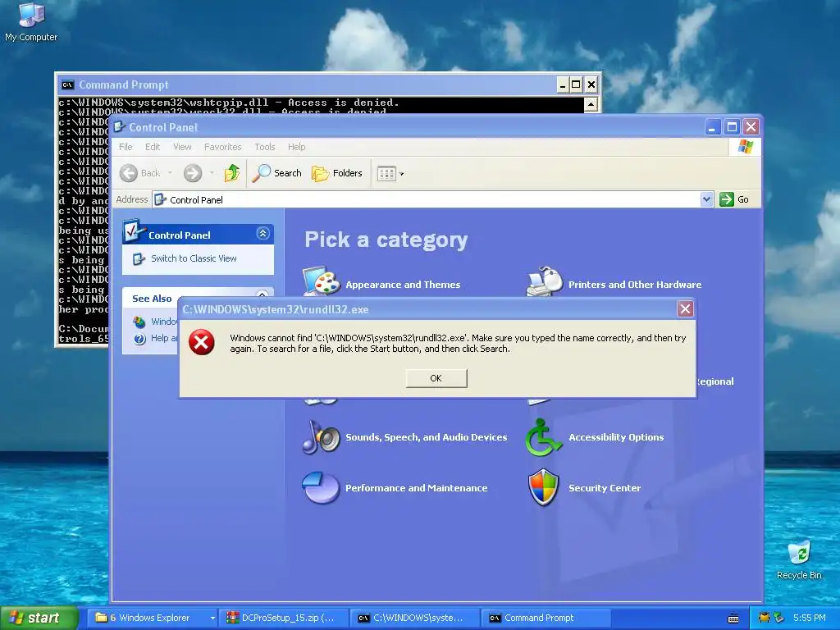840x630 pixels.
Task: Open the Edit menu in Control Panel
Action: click(153, 147)
